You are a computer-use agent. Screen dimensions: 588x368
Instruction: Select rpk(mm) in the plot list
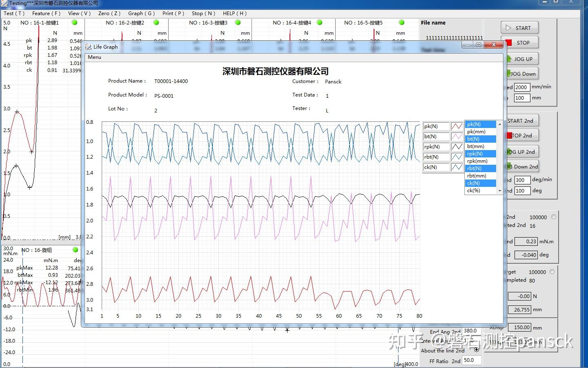pyautogui.click(x=481, y=161)
